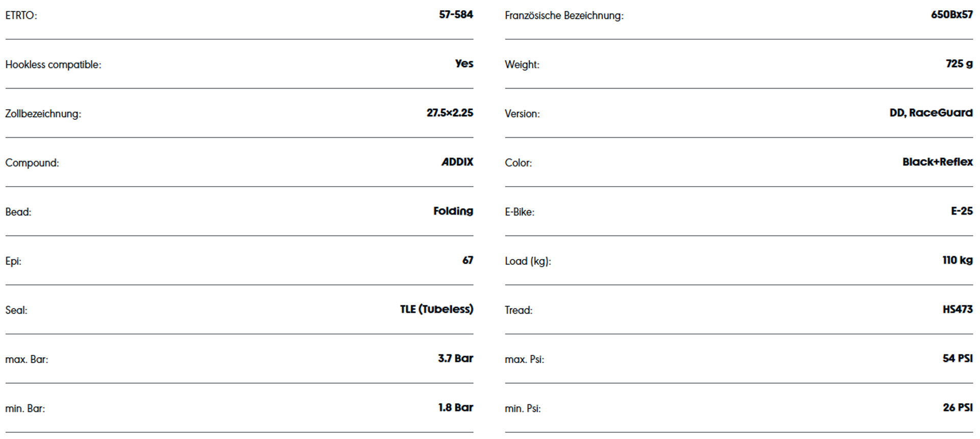
Task: Select the 110 kg load value
Action: point(958,260)
